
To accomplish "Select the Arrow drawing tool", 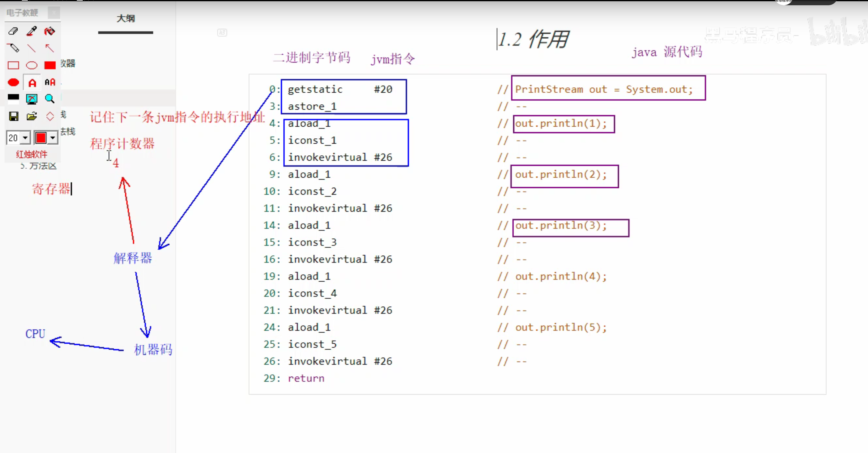I will pyautogui.click(x=50, y=48).
